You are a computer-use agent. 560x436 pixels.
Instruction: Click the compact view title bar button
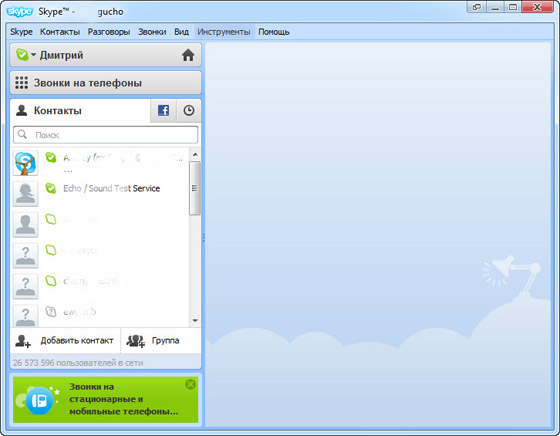[477, 7]
